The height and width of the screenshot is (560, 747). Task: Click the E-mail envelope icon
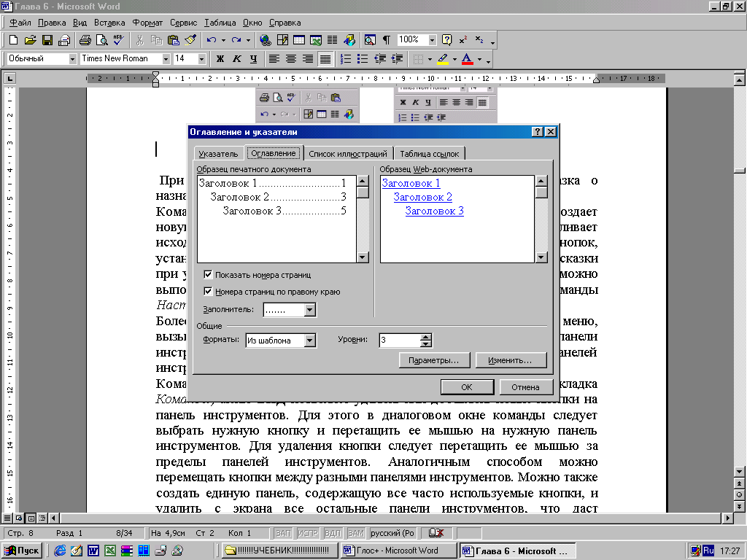click(64, 40)
